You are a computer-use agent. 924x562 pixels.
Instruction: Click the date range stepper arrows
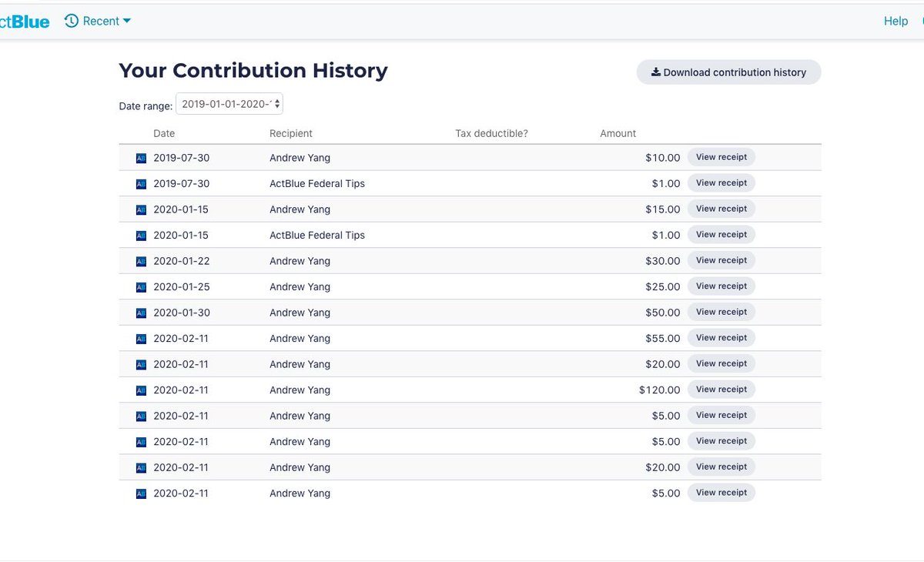coord(277,103)
